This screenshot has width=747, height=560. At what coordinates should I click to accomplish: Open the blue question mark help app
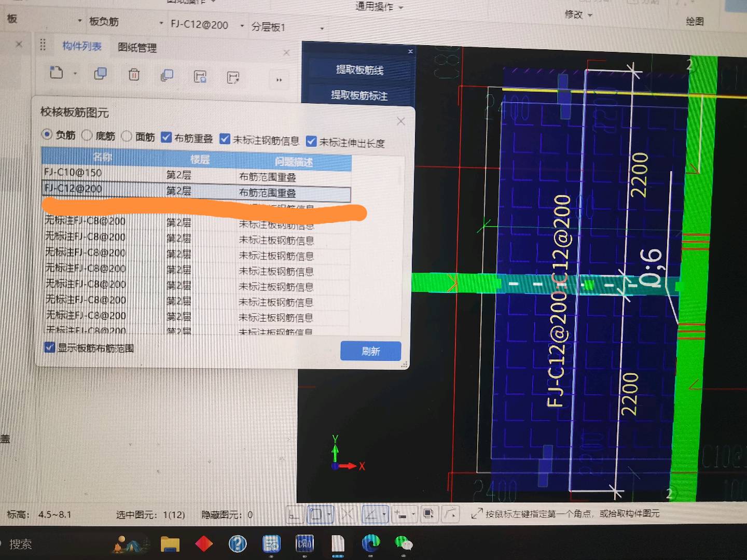click(x=238, y=543)
